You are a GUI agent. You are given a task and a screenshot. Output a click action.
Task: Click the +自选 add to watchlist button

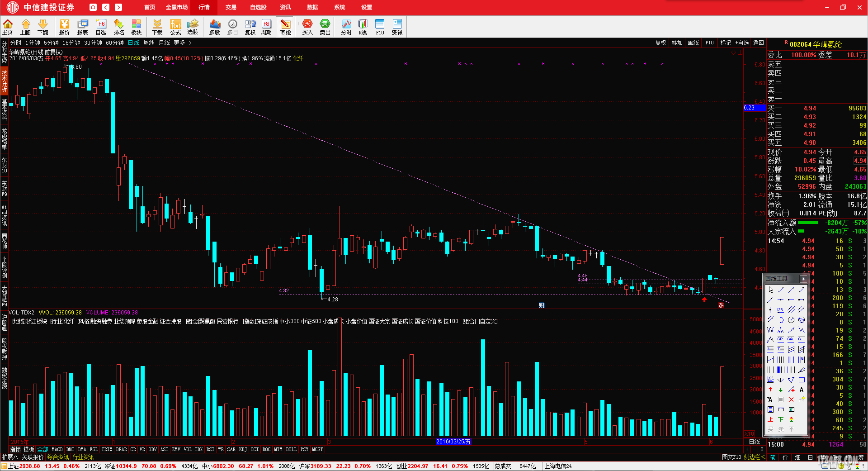tap(742, 43)
